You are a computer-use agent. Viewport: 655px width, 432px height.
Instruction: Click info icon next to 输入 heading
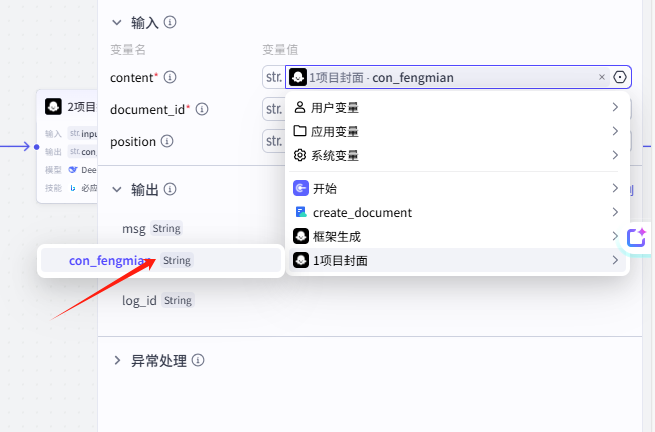[x=170, y=22]
